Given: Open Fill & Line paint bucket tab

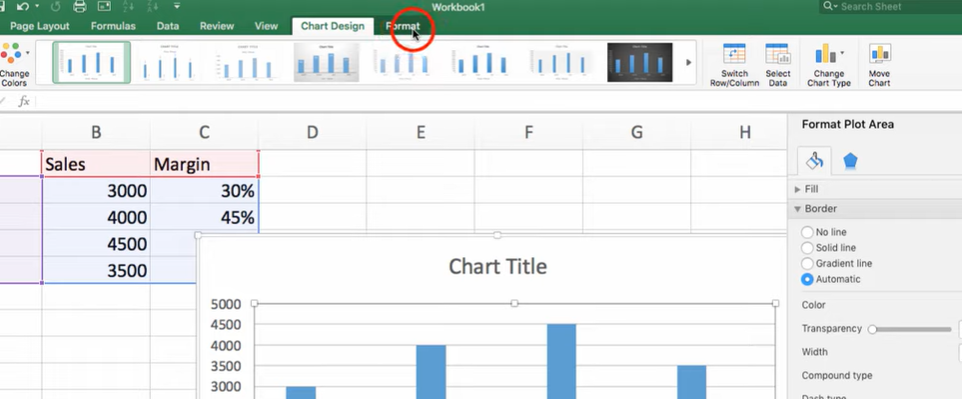Looking at the screenshot, I should click(814, 161).
